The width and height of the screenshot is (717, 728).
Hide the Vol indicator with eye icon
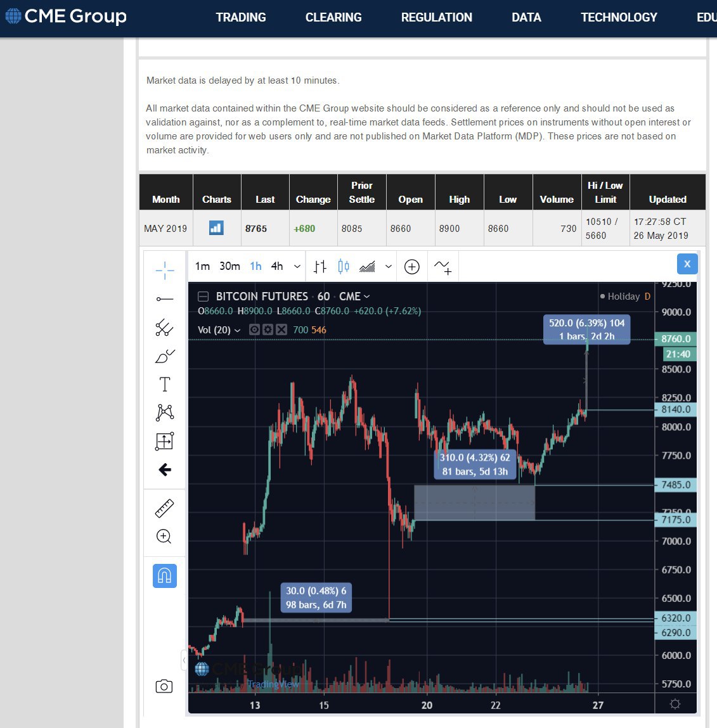[x=254, y=329]
